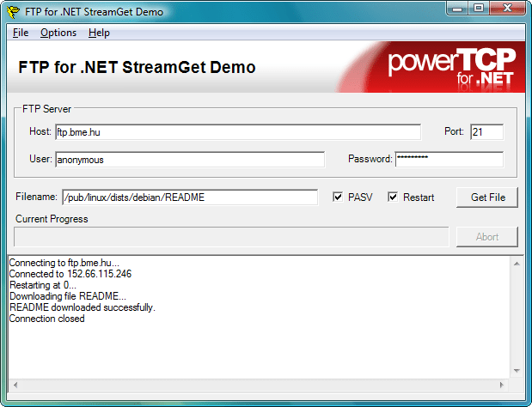Maximize the StreamGet Demo window

click(479, 8)
